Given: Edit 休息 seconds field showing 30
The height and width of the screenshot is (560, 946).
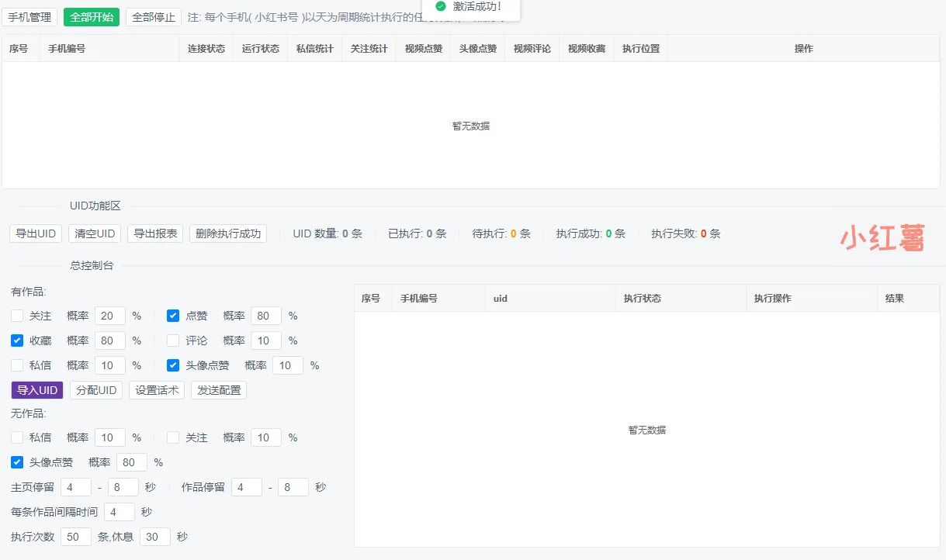Looking at the screenshot, I should pyautogui.click(x=155, y=537).
